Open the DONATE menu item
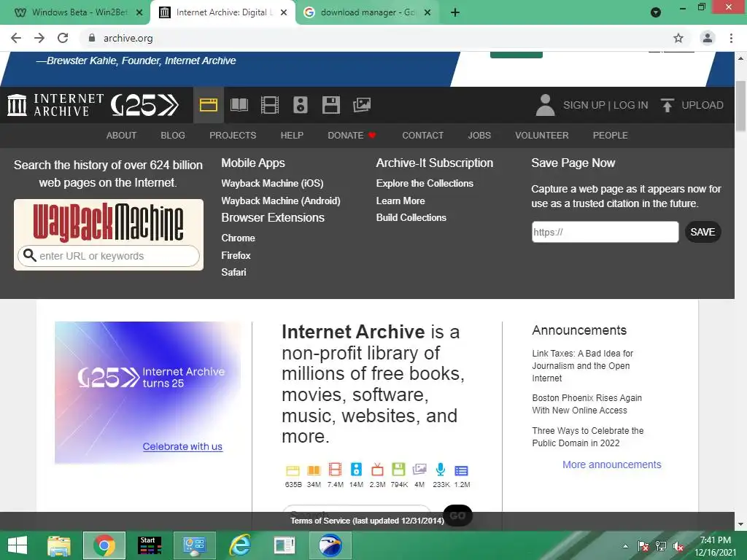 (x=352, y=136)
